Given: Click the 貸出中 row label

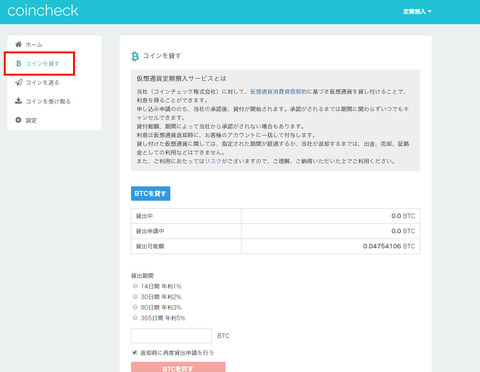Looking at the screenshot, I should (144, 216).
